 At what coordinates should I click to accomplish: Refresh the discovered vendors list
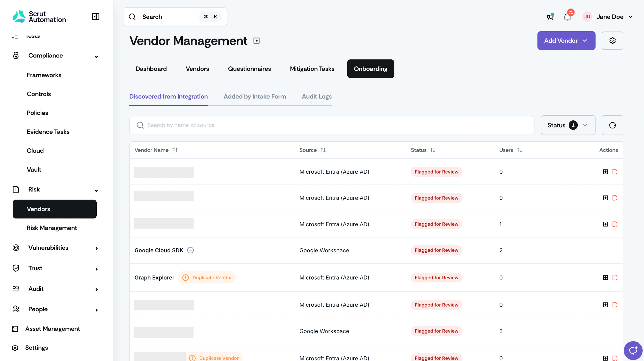coord(612,125)
